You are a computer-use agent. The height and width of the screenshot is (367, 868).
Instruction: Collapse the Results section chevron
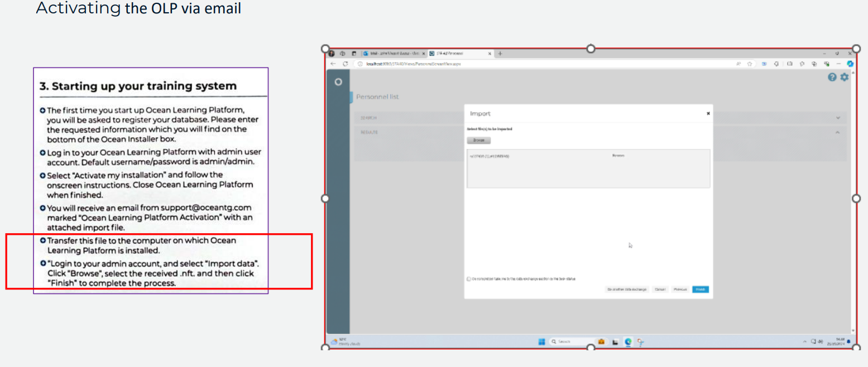coord(838,132)
